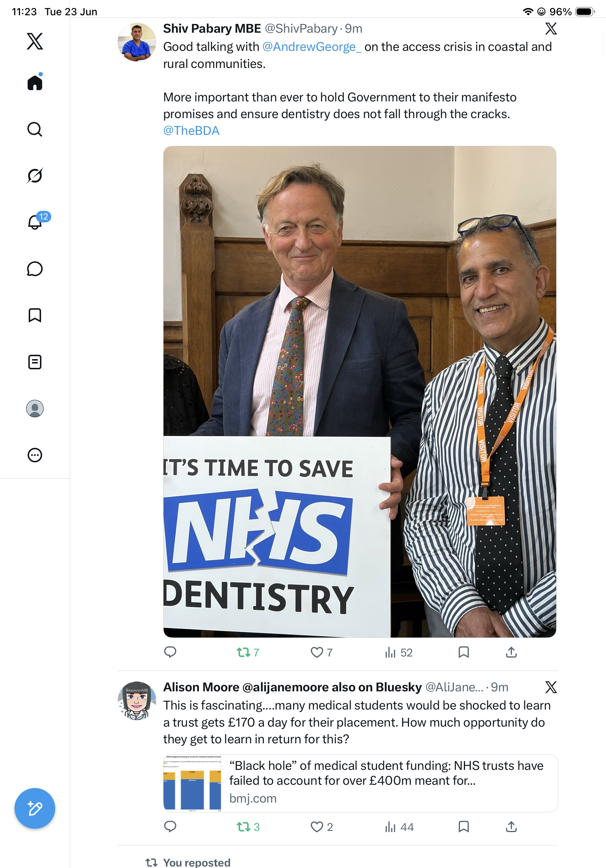Open Bookmarks in the sidebar

[x=35, y=315]
